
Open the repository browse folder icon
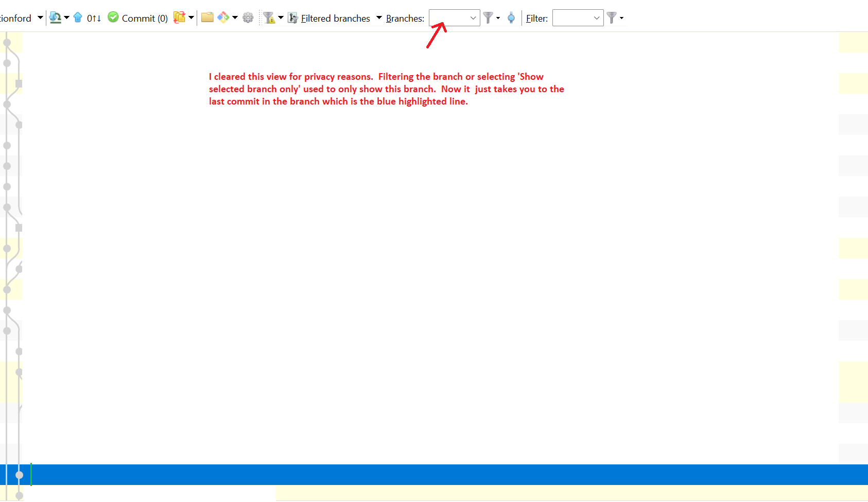[207, 18]
